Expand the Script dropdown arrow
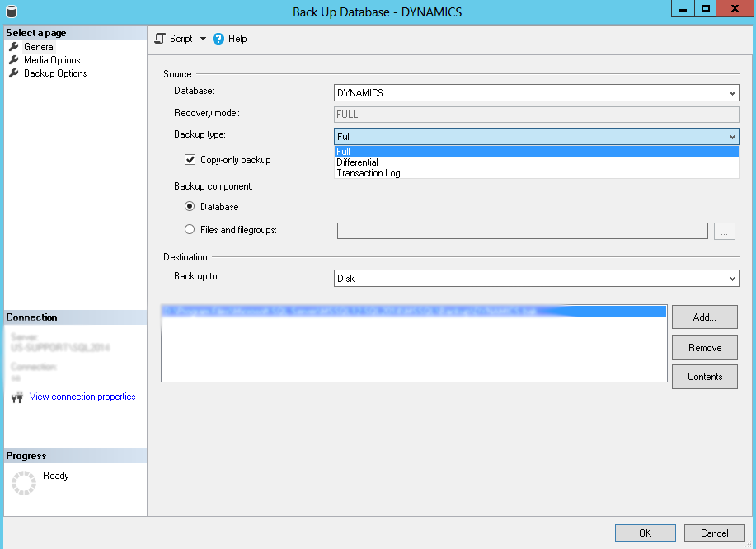 (x=203, y=39)
